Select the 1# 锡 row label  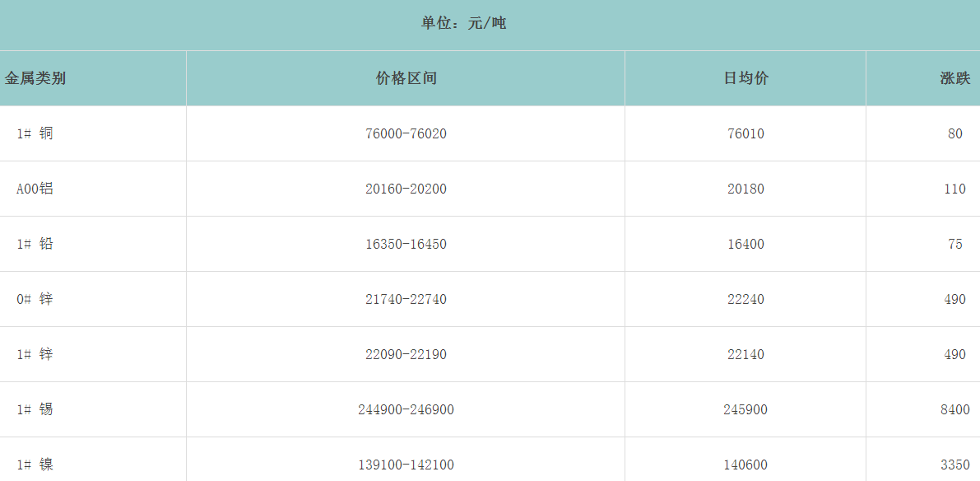35,409
